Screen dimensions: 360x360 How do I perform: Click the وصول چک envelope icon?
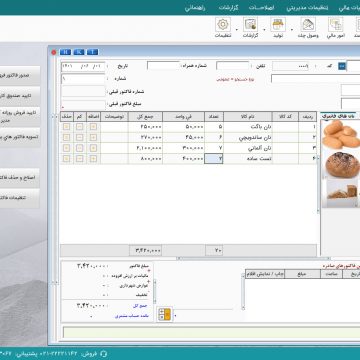pyautogui.click(x=308, y=25)
